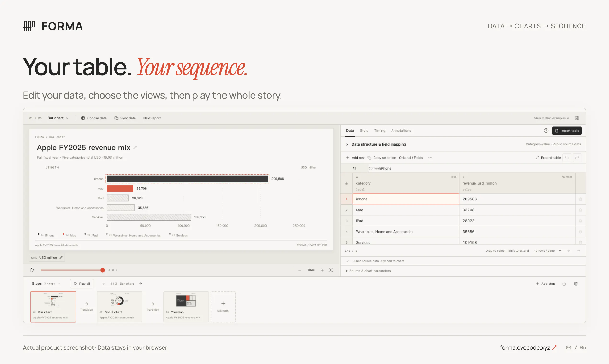The height and width of the screenshot is (364, 609).
Task: Toggle Original / Fields view
Action: (x=411, y=158)
